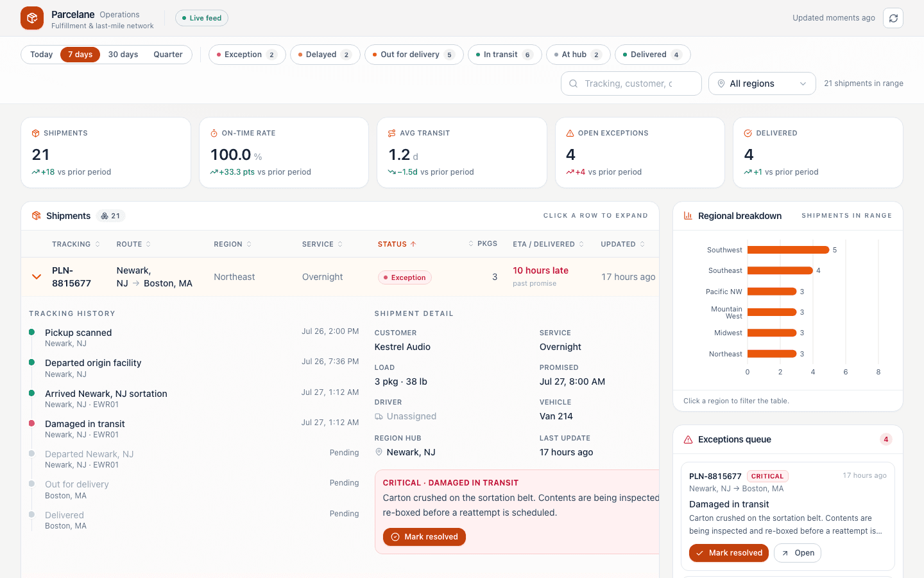Toggle the At hub filter chip
This screenshot has width=924, height=578.
pos(578,55)
